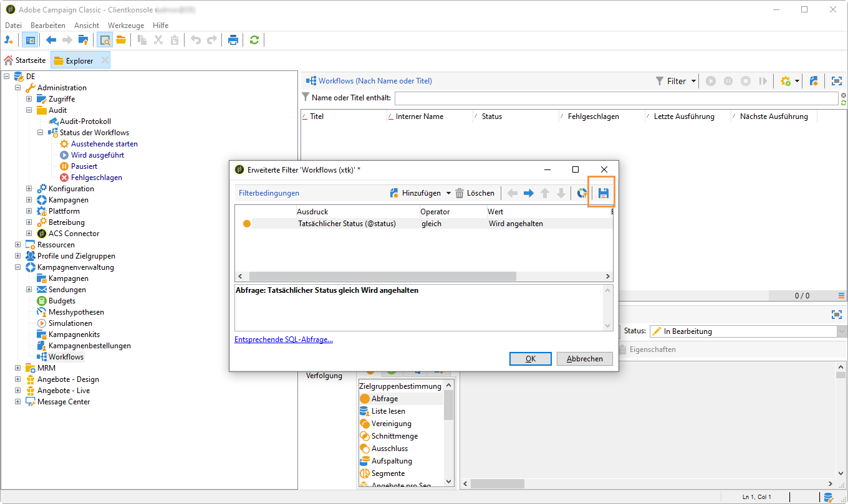Click the user connection icon in main toolbar
The width and height of the screenshot is (848, 504).
[x=9, y=40]
